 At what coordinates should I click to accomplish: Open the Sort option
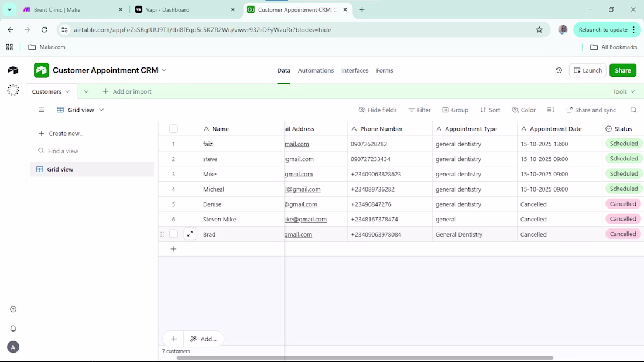tap(490, 110)
